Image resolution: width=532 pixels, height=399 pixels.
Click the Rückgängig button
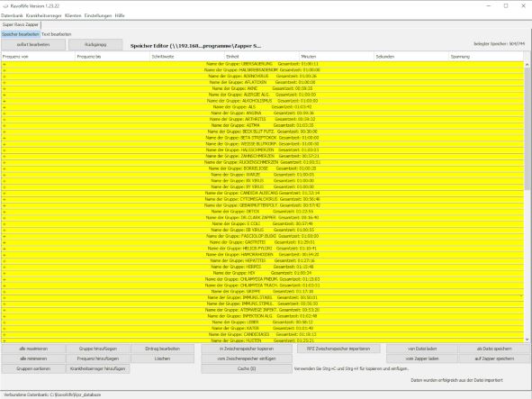point(95,44)
